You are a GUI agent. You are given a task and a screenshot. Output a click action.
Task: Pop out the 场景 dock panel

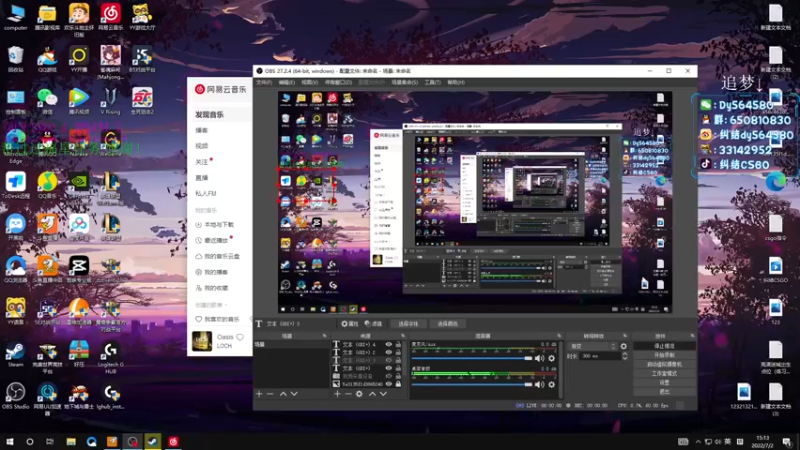(x=324, y=336)
